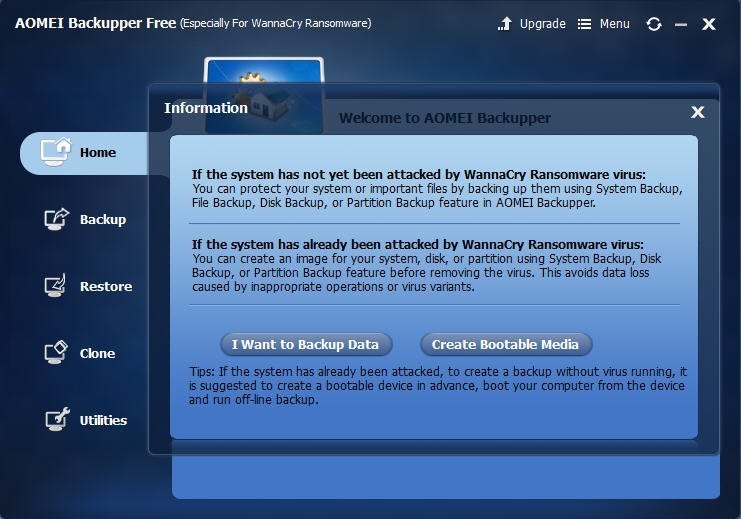Open the Menu dropdown
The height and width of the screenshot is (519, 741).
point(614,24)
